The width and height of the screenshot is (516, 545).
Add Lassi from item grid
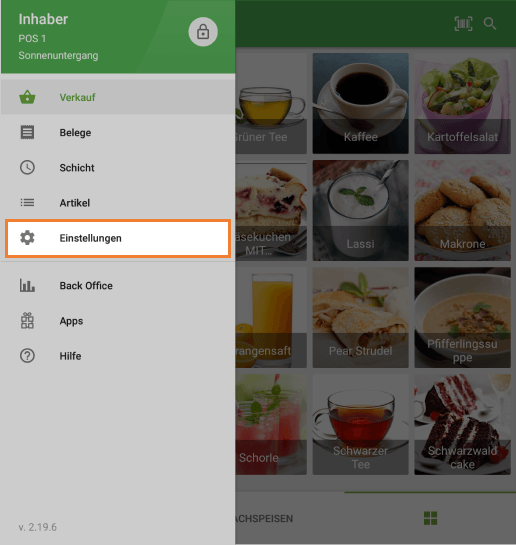pyautogui.click(x=360, y=210)
